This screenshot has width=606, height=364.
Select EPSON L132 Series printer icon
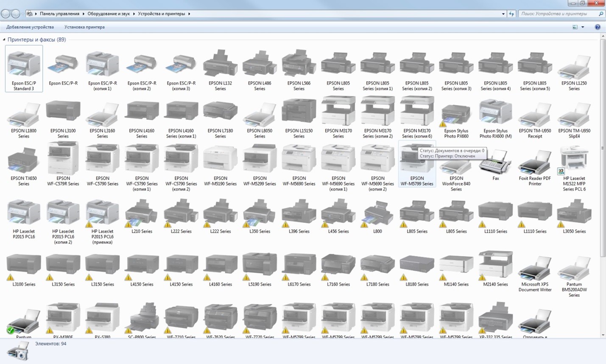click(x=220, y=64)
